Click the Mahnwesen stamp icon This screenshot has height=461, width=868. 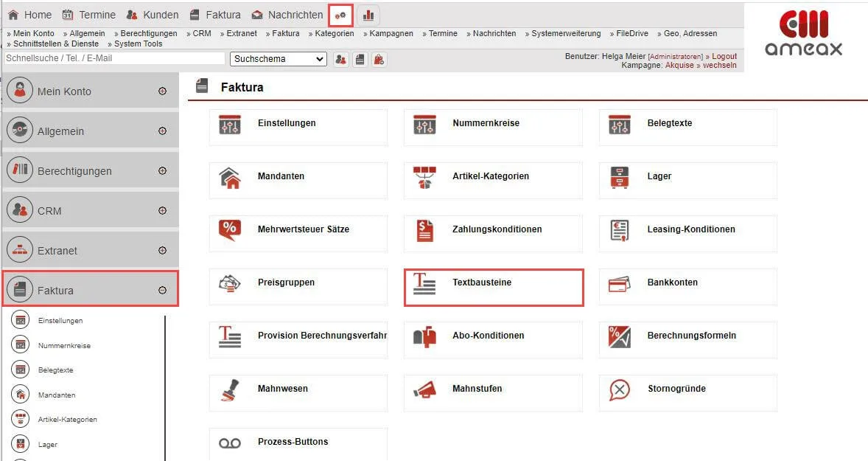point(230,389)
